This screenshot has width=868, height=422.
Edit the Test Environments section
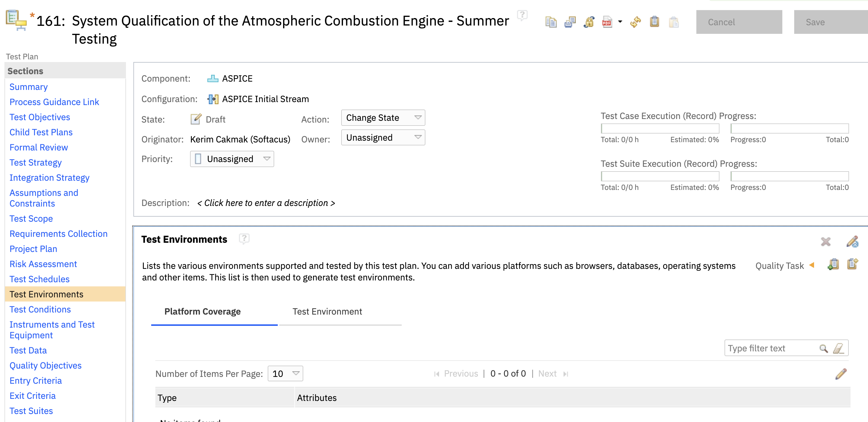coord(853,242)
